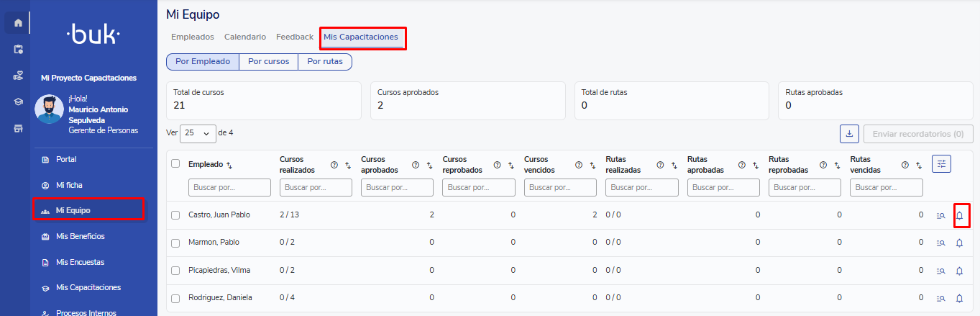Viewport: 980px width, 316px height.
Task: Sort by Empleado column arrows
Action: tap(229, 165)
